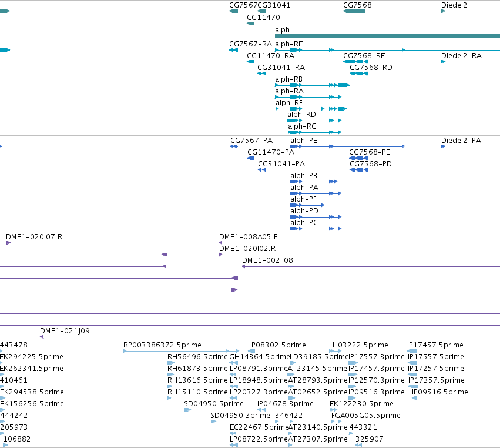Select protein alph-PD
The width and height of the screenshot is (500, 448).
pyautogui.click(x=316, y=217)
